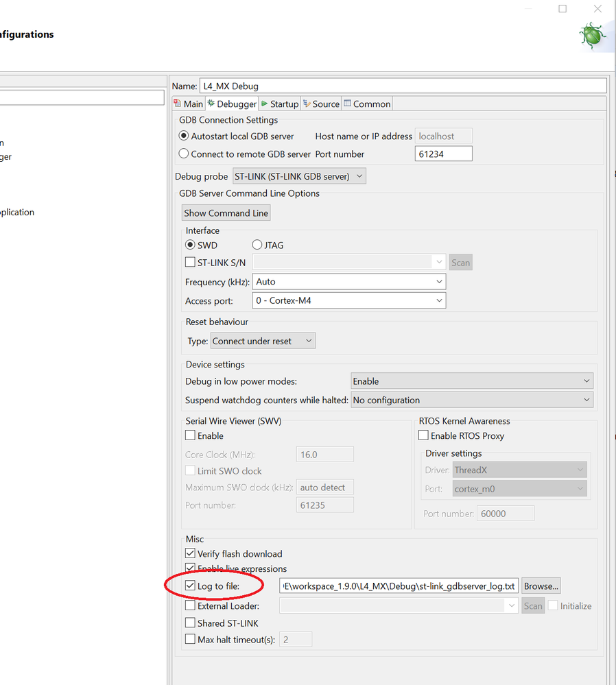Click the Core Clock field 16.0
The height and width of the screenshot is (685, 616).
point(325,455)
